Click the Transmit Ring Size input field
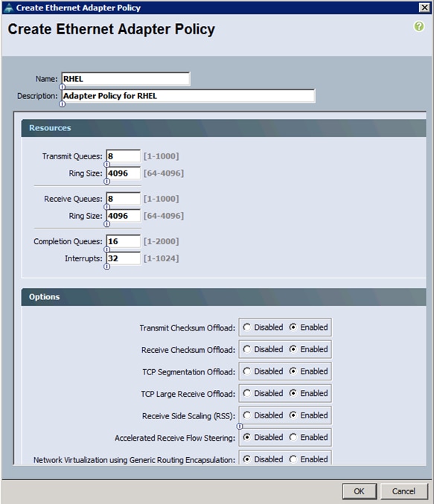Screen dimensions: 434x504 point(123,173)
